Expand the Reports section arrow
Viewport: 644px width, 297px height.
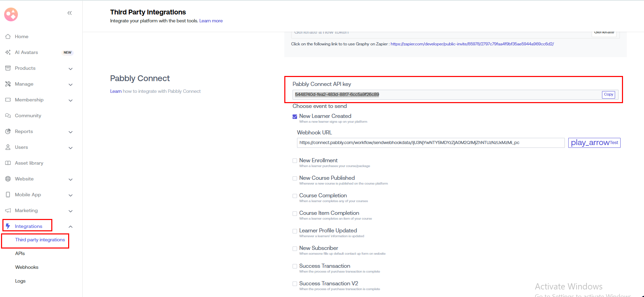click(x=71, y=132)
